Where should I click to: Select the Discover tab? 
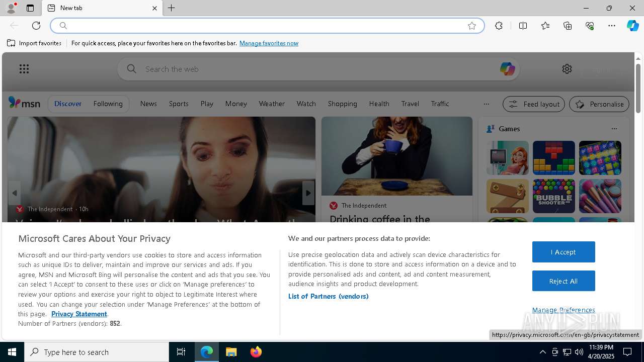(68, 104)
